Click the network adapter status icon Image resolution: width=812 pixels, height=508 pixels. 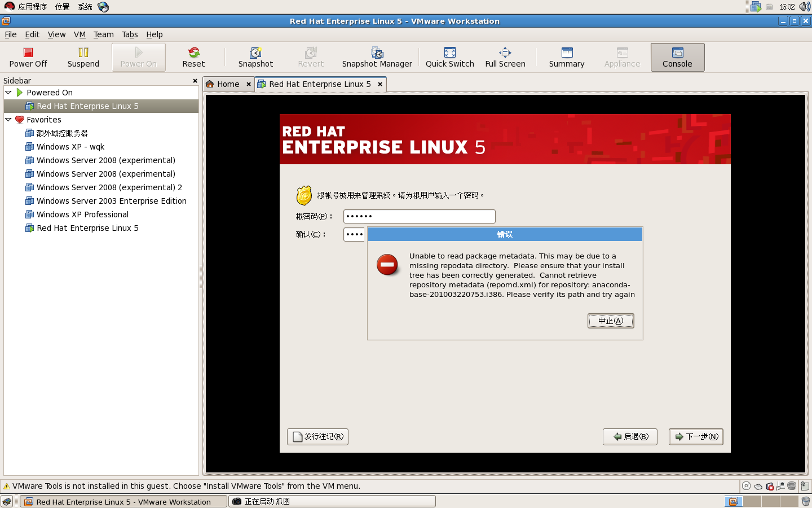(780, 486)
